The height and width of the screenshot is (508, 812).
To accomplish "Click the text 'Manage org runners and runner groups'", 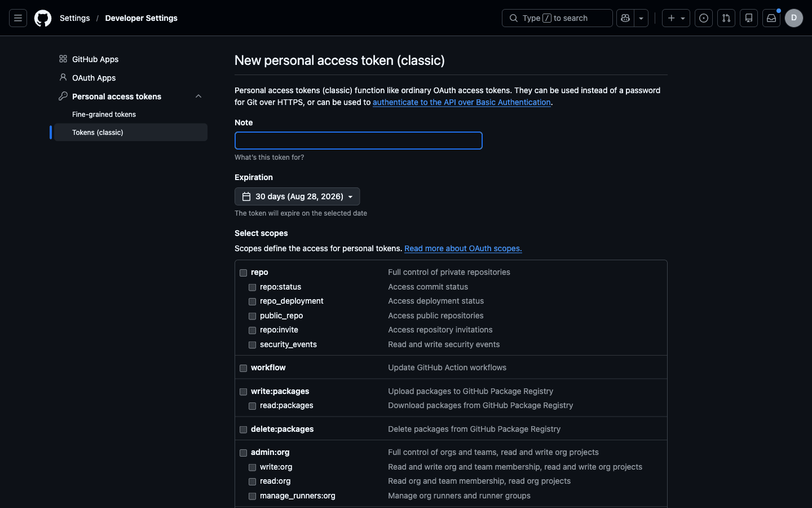I will [459, 496].
